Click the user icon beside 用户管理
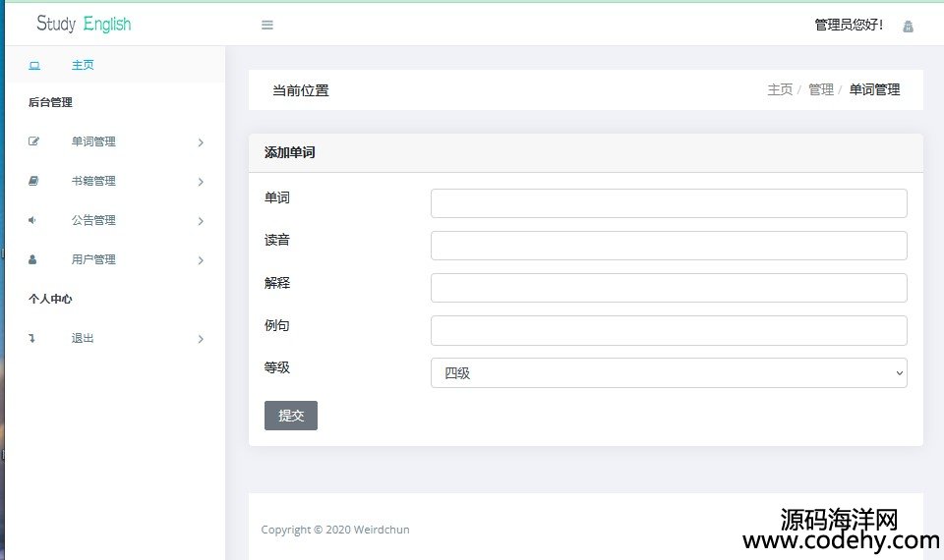This screenshot has height=560, width=944. tap(32, 259)
